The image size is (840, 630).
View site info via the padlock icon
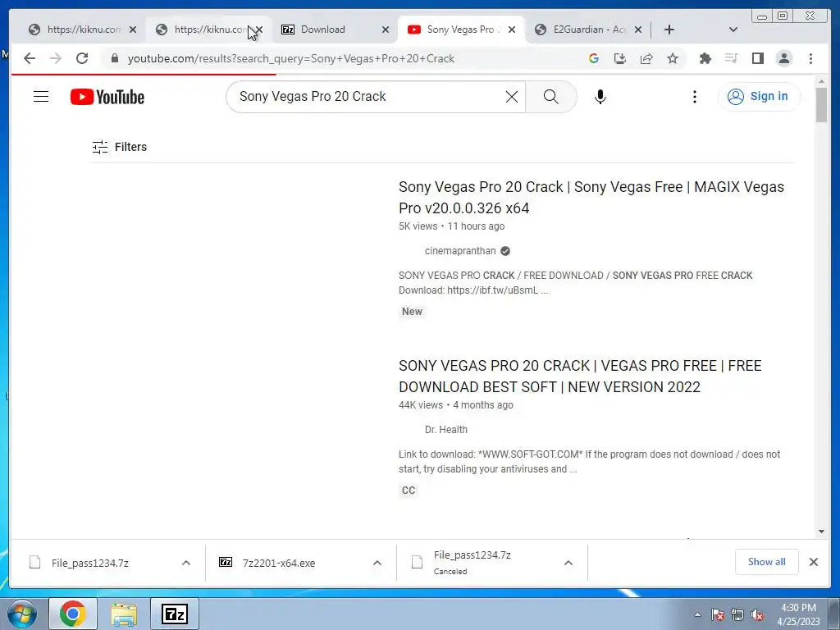[x=114, y=58]
